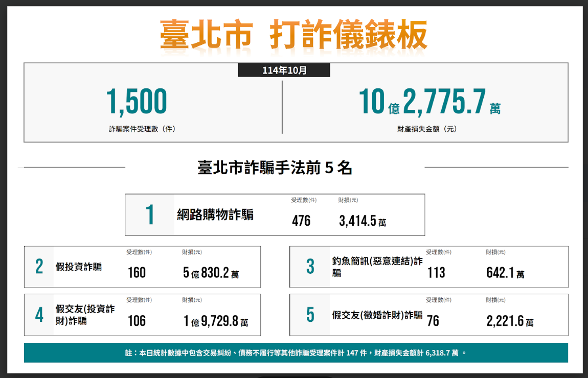The width and height of the screenshot is (588, 378).
Task: Click the 3,414.5萬 loss value
Action: pos(363,221)
